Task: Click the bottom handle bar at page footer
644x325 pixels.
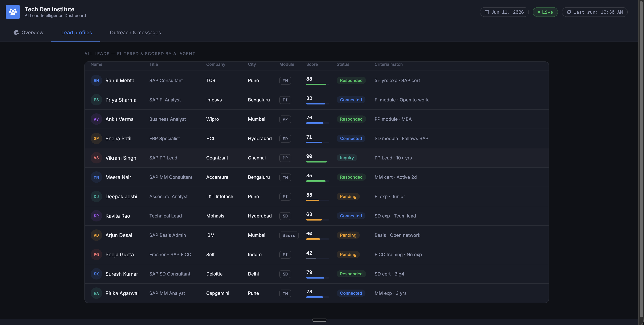Action: tap(319, 320)
